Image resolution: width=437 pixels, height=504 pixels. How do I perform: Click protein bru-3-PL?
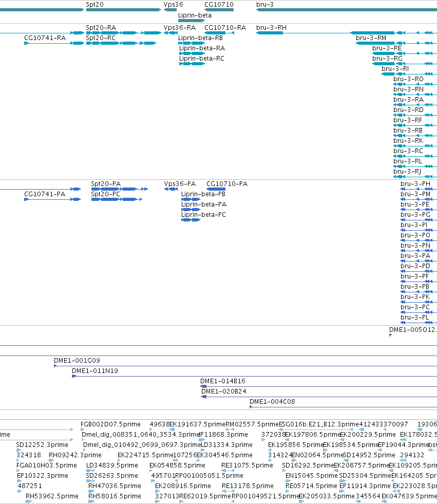pos(419,323)
